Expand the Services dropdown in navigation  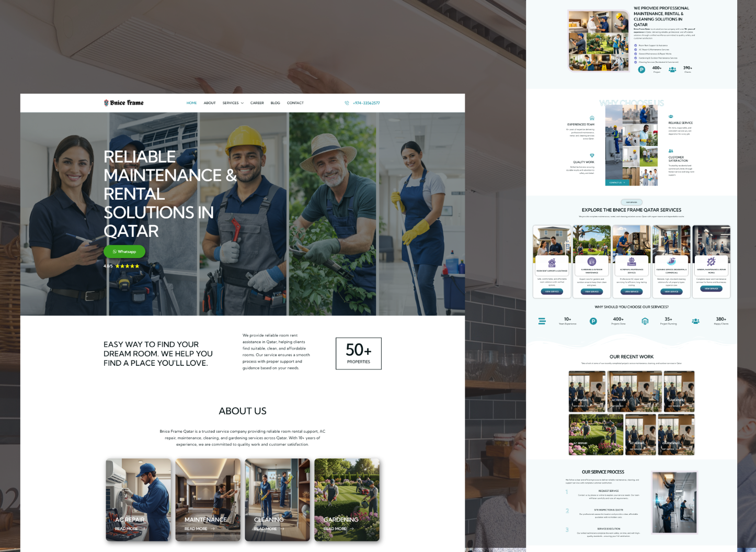[x=233, y=103]
